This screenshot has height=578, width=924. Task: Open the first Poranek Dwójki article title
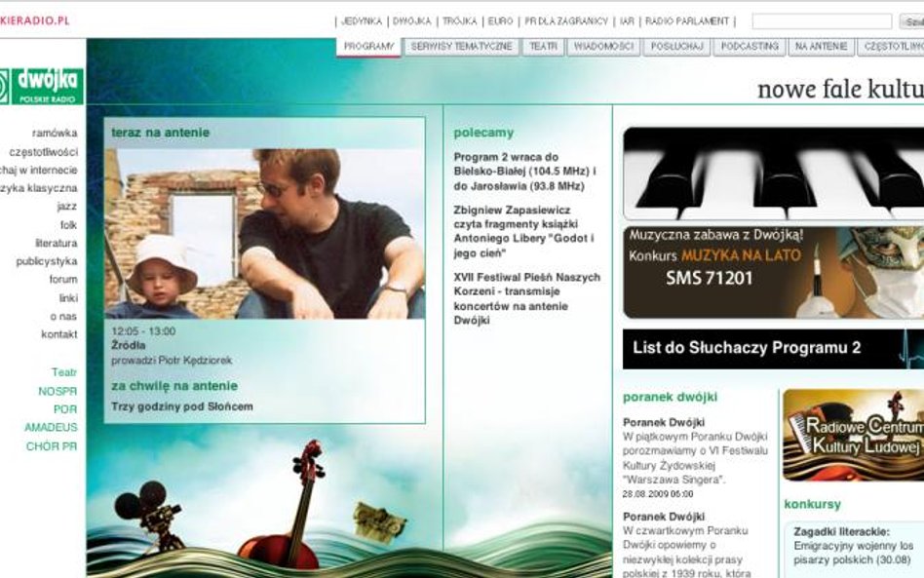coord(664,422)
